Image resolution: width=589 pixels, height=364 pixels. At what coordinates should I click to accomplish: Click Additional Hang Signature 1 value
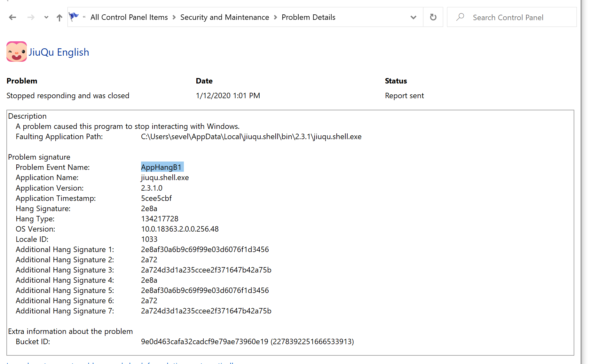[x=205, y=249]
